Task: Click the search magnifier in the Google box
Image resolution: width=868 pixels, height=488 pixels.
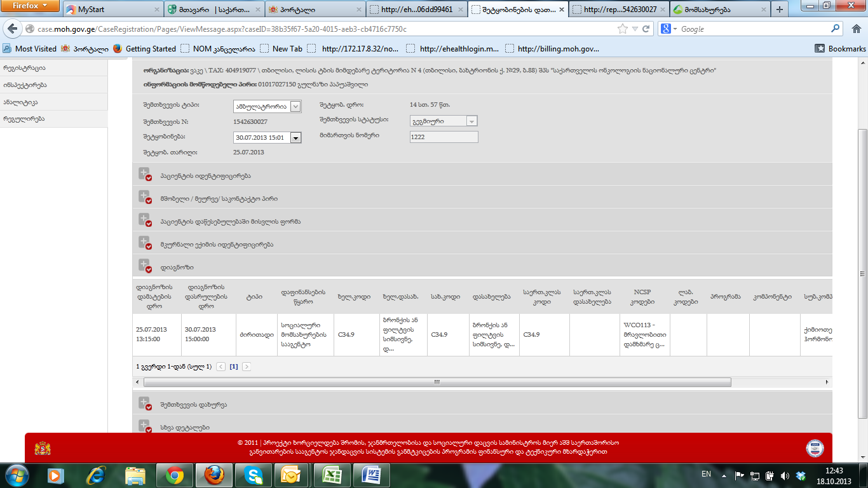Action: 836,29
